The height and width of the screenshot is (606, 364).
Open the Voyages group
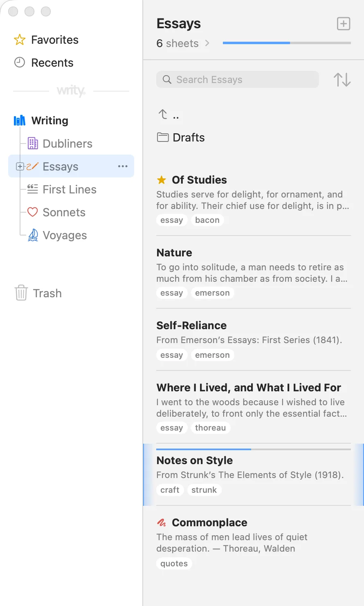(x=65, y=235)
